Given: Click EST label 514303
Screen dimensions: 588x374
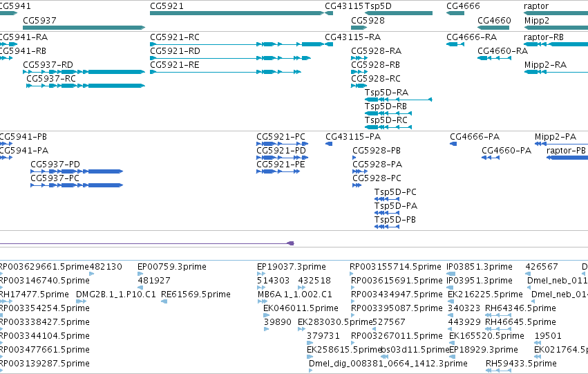Looking at the screenshot, I should [x=274, y=281].
